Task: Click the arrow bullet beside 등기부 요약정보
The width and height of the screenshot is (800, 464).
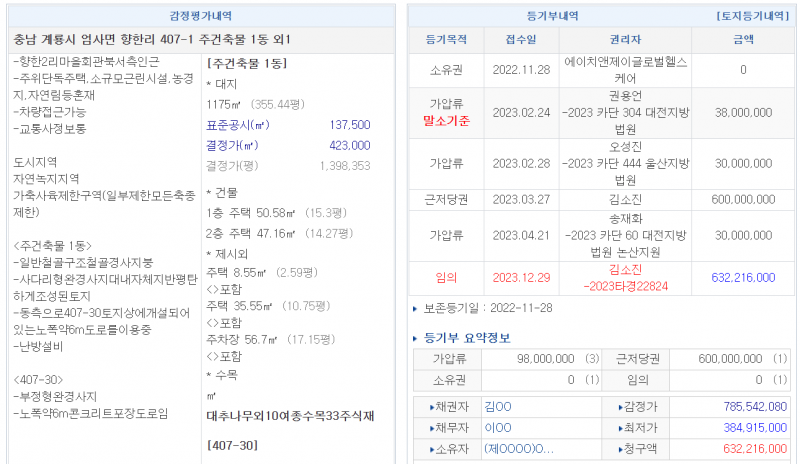Action: [x=417, y=338]
